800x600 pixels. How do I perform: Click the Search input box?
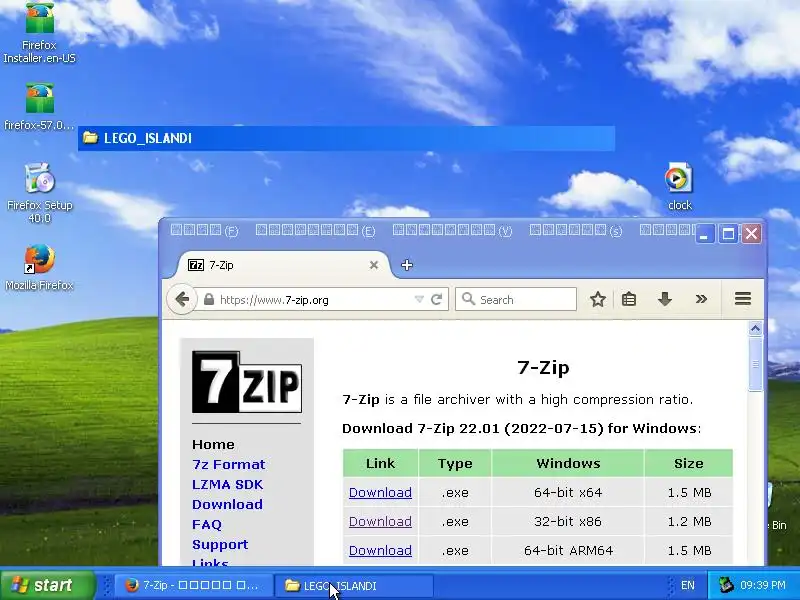[x=516, y=299]
